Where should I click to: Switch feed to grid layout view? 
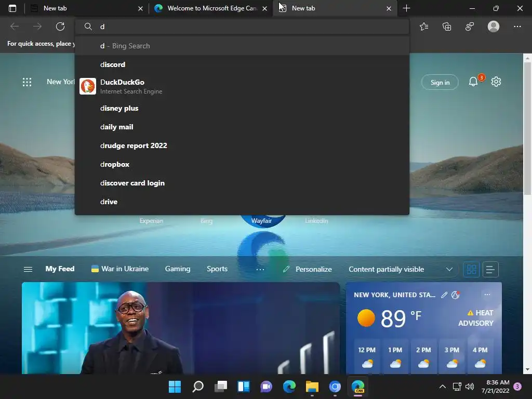click(x=471, y=270)
